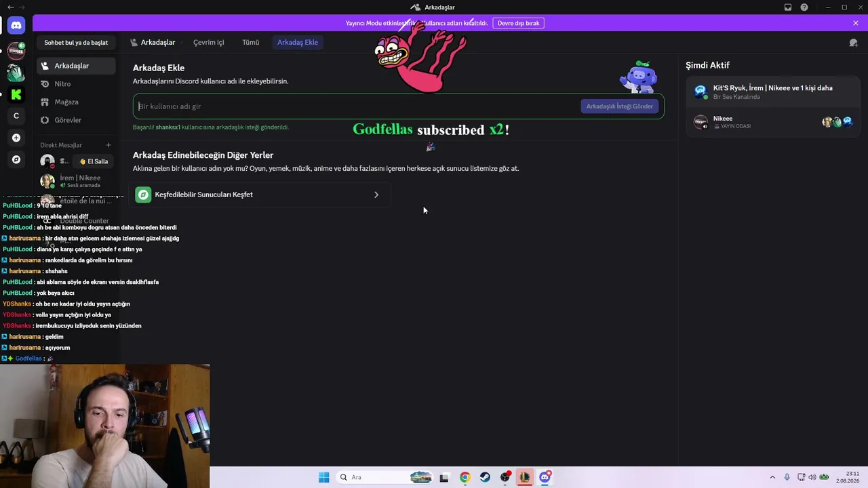Open Discord home direct messages icon
This screenshot has width=868, height=488.
[16, 26]
